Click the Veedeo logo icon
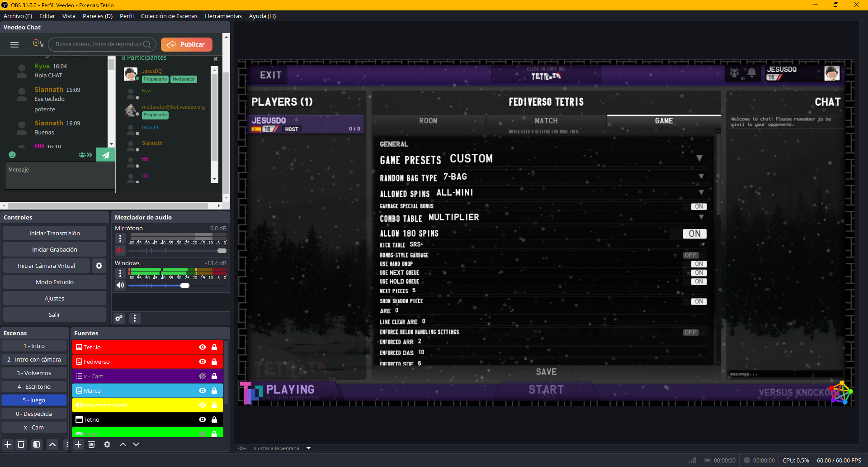Viewport: 868px width, 467px height. coord(38,44)
